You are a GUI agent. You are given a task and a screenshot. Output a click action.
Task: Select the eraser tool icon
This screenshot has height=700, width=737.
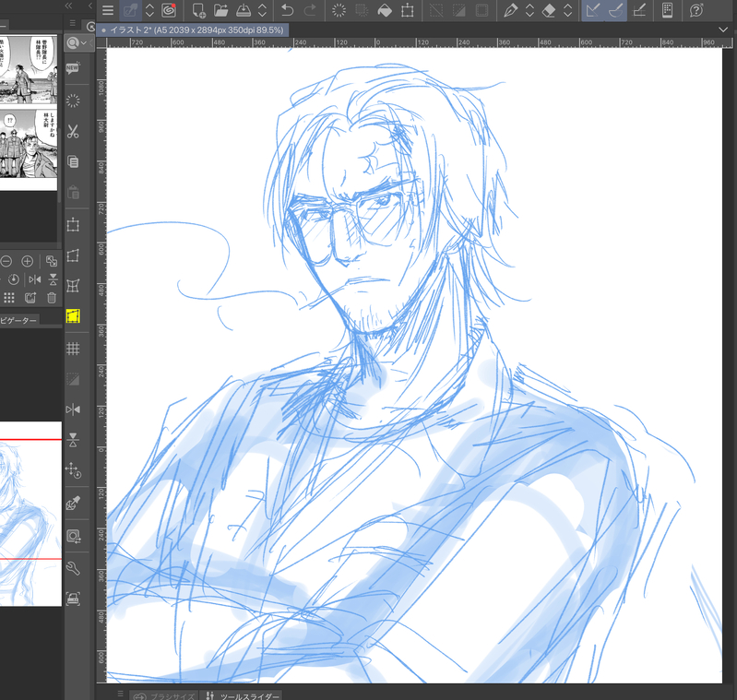(549, 10)
